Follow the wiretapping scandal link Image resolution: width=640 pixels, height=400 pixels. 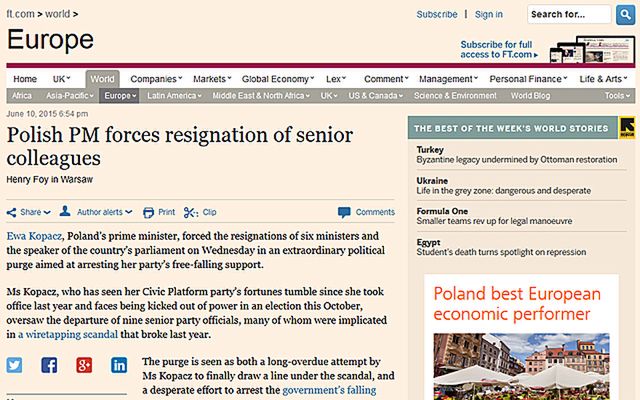click(69, 337)
